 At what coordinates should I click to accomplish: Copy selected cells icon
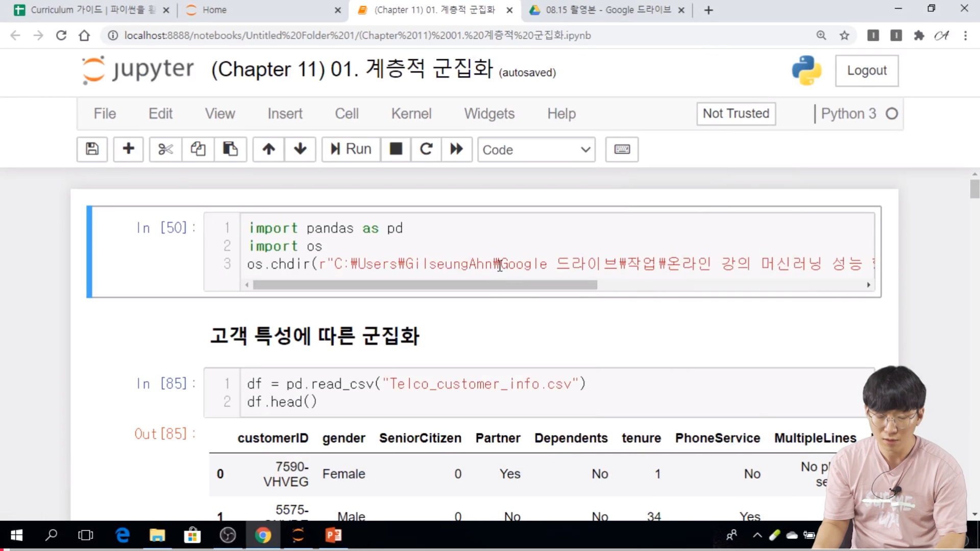[198, 149]
